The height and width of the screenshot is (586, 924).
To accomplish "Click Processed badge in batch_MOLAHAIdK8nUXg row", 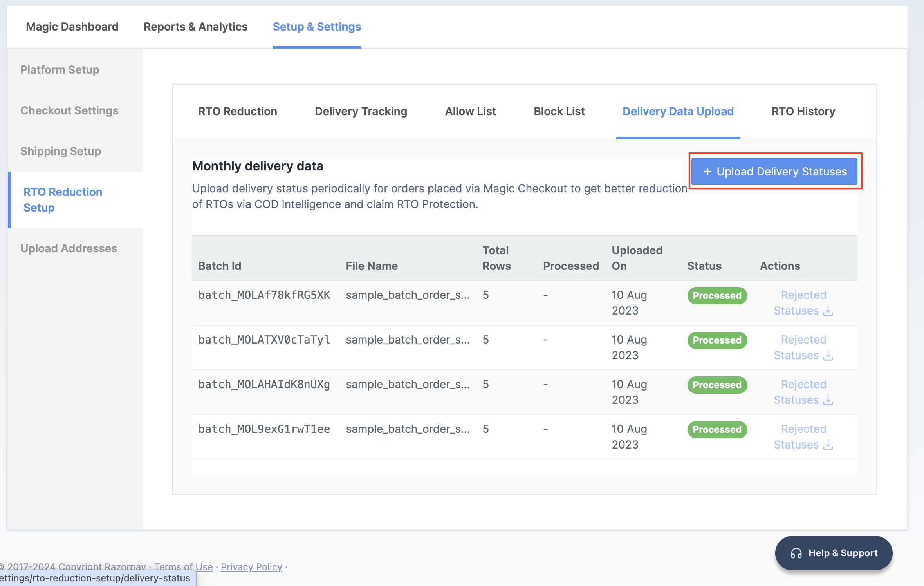I will [x=717, y=385].
